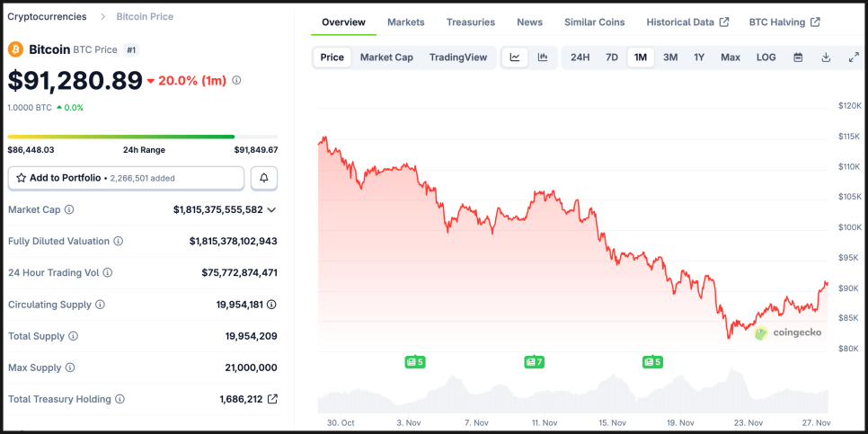This screenshot has height=434, width=868.
Task: Switch chart to Market Cap
Action: (386, 58)
